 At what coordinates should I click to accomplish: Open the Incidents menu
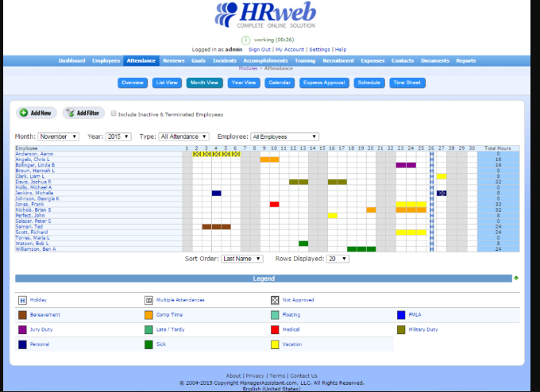pos(225,60)
